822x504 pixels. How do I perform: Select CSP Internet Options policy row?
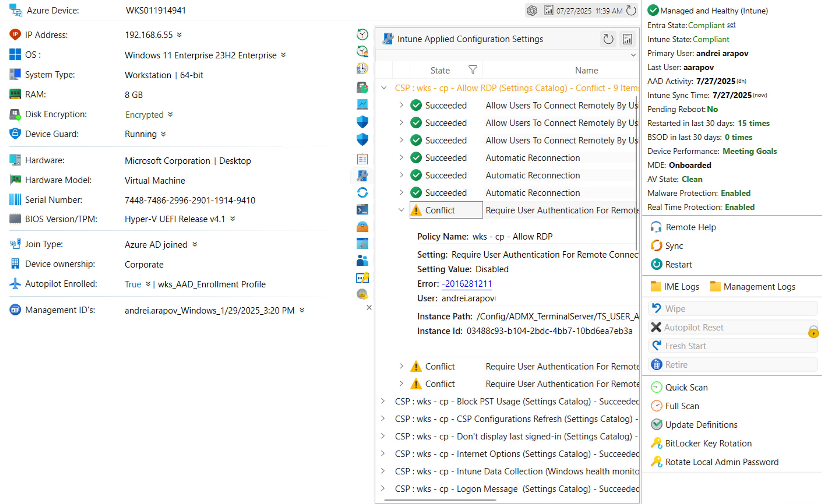[517, 454]
